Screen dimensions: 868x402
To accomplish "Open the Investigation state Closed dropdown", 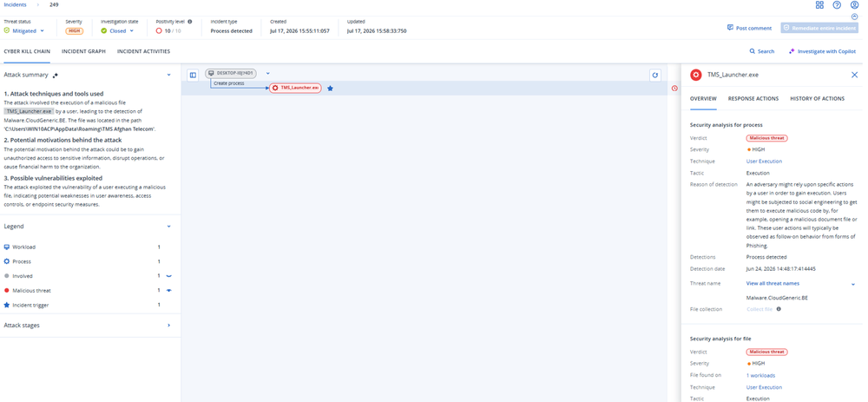I will point(118,31).
